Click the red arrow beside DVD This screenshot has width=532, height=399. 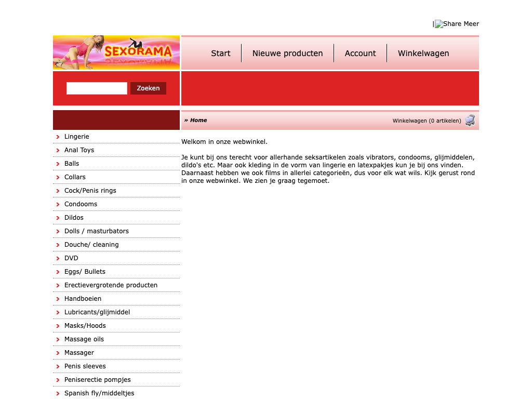click(x=58, y=259)
